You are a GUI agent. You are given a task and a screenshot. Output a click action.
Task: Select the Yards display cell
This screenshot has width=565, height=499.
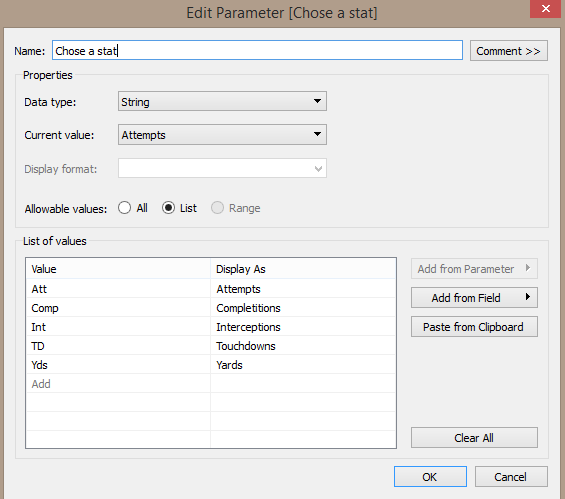(x=303, y=365)
